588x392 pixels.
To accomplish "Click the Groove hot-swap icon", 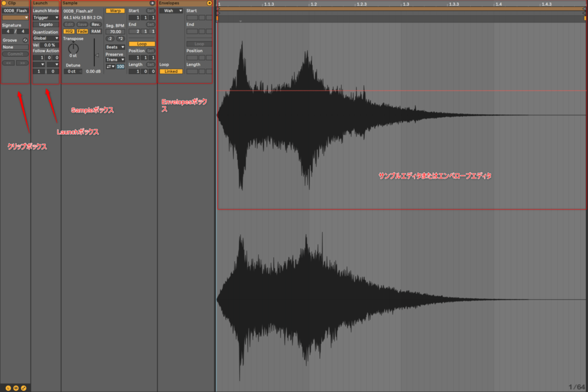I will [25, 40].
